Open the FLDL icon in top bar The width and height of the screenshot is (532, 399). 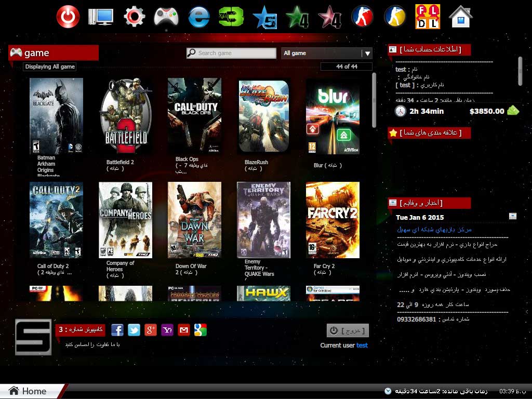428,17
